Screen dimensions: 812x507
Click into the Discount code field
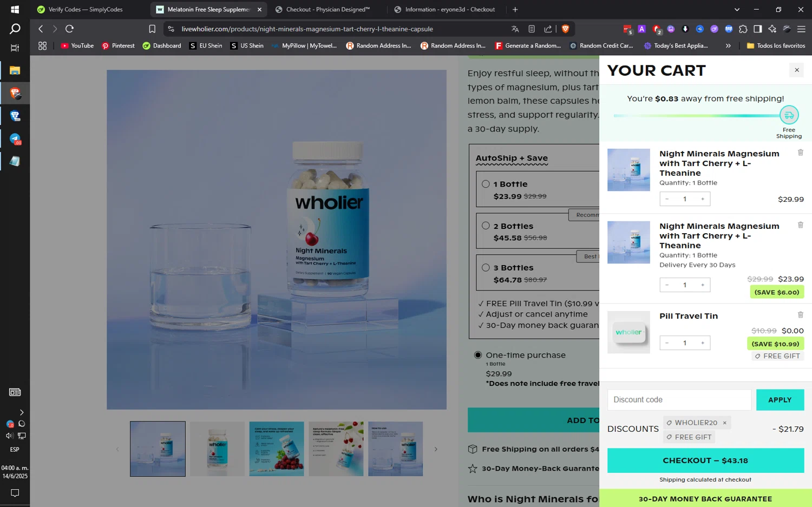[679, 400]
